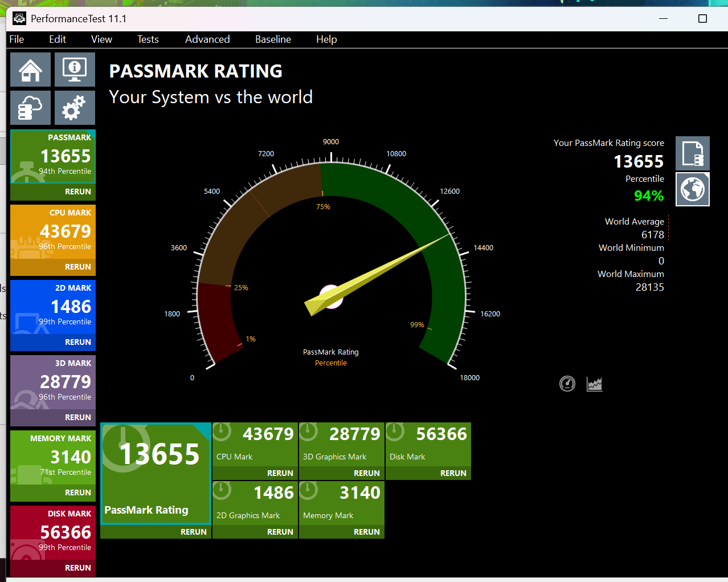The width and height of the screenshot is (728, 582).
Task: Select the 3D Mark sidebar tile
Action: point(53,382)
